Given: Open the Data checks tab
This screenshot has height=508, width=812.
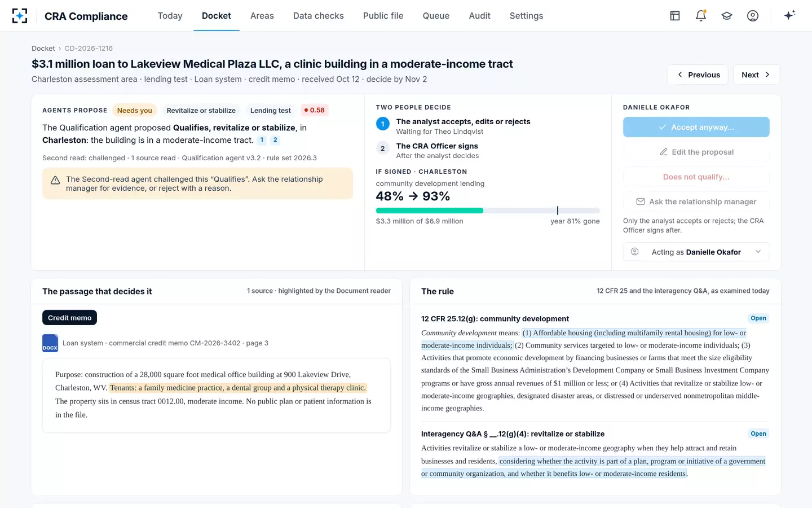Looking at the screenshot, I should [319, 16].
